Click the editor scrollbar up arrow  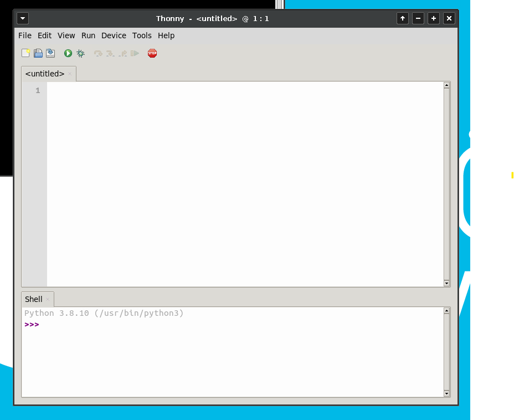coord(446,85)
